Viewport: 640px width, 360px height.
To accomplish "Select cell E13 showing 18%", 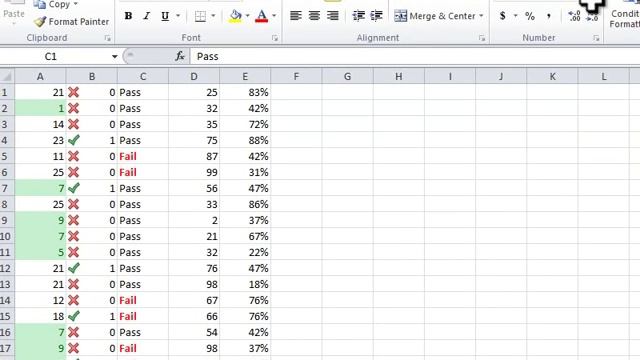I will tap(245, 284).
